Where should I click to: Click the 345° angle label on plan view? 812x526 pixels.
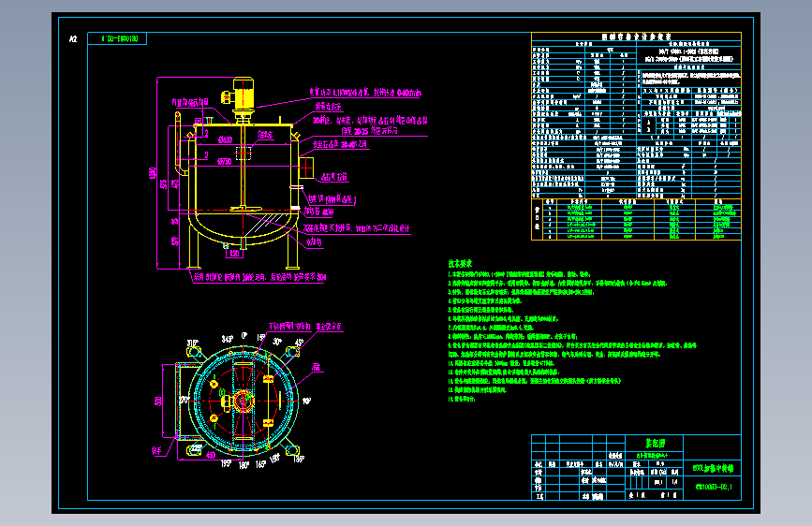(228, 339)
